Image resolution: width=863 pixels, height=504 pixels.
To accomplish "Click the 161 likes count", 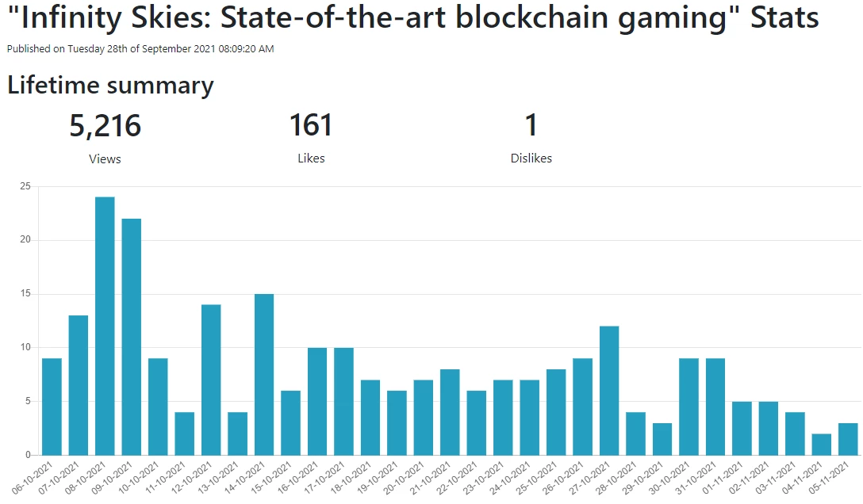I will click(x=311, y=125).
